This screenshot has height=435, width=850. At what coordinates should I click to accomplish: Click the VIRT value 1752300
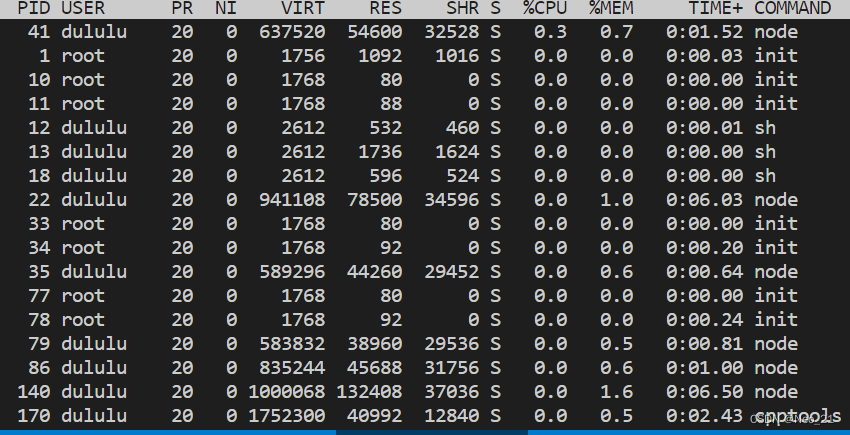[x=287, y=415]
